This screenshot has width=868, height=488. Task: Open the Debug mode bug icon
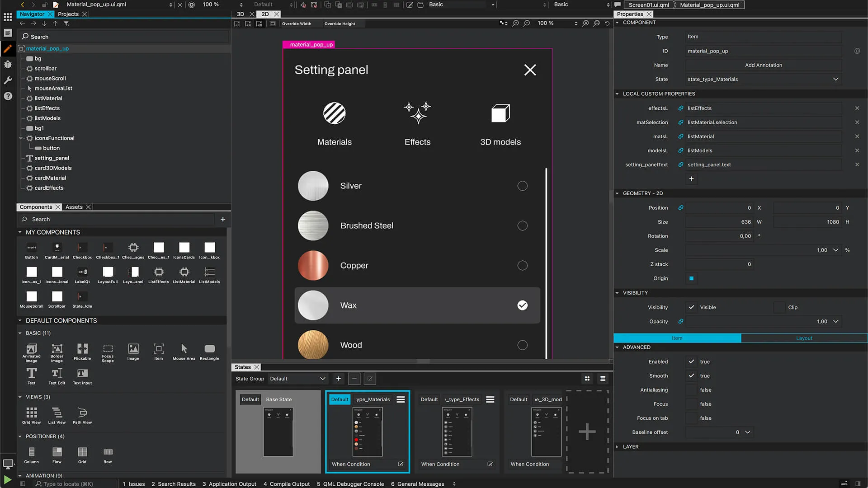[x=8, y=65]
